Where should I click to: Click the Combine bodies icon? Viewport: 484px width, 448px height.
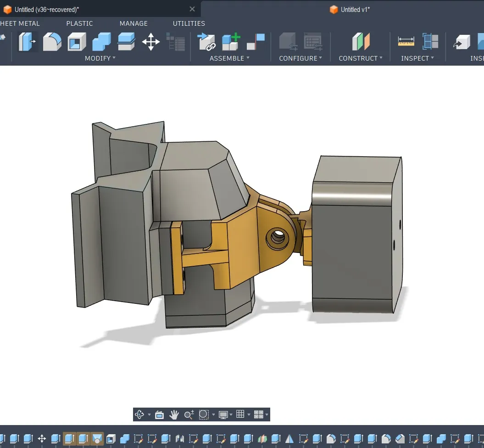coord(101,42)
